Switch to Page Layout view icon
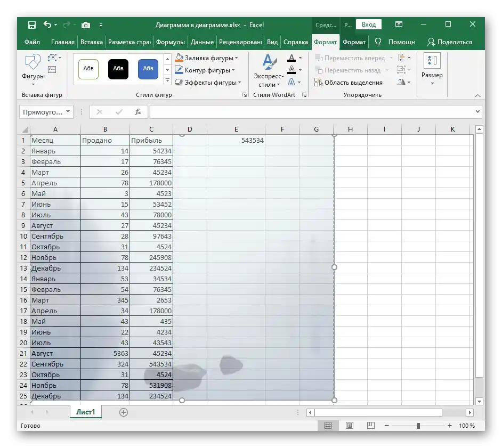This screenshot has width=502, height=448. 349,426
